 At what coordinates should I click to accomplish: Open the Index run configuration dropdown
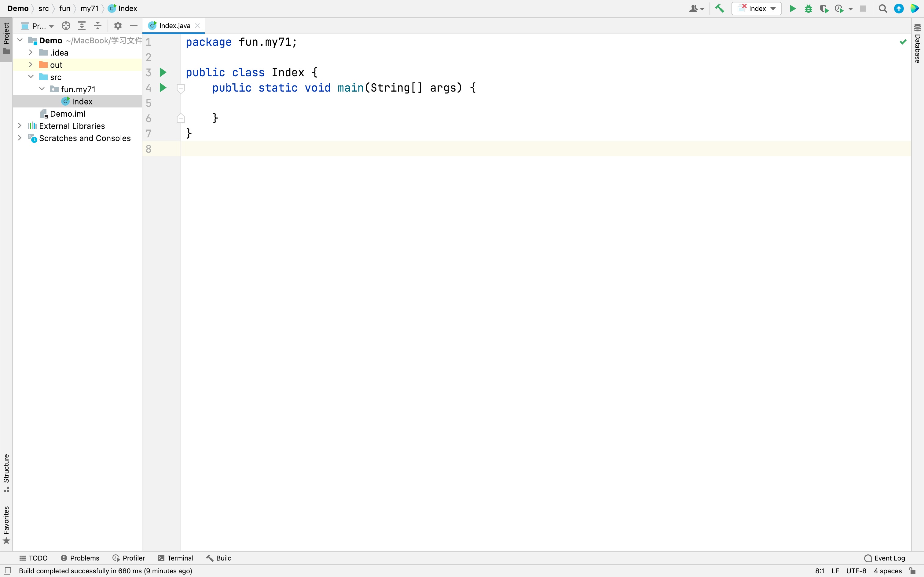click(756, 9)
